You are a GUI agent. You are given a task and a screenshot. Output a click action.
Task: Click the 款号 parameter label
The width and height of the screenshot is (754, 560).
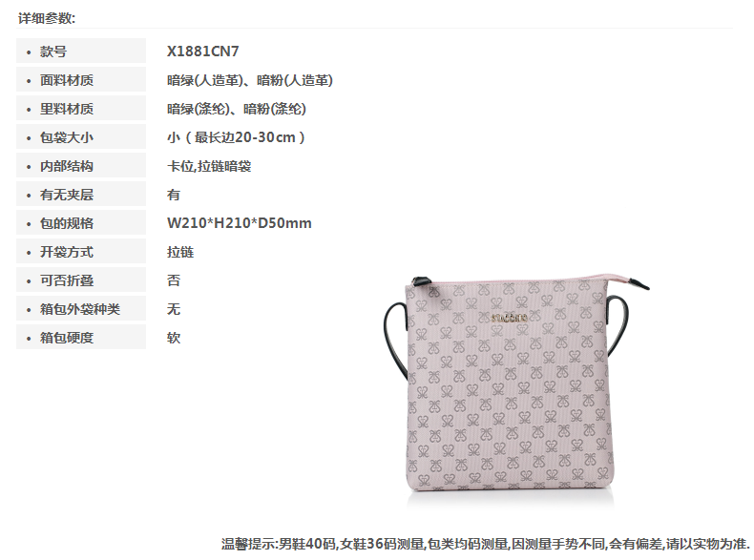click(x=53, y=52)
